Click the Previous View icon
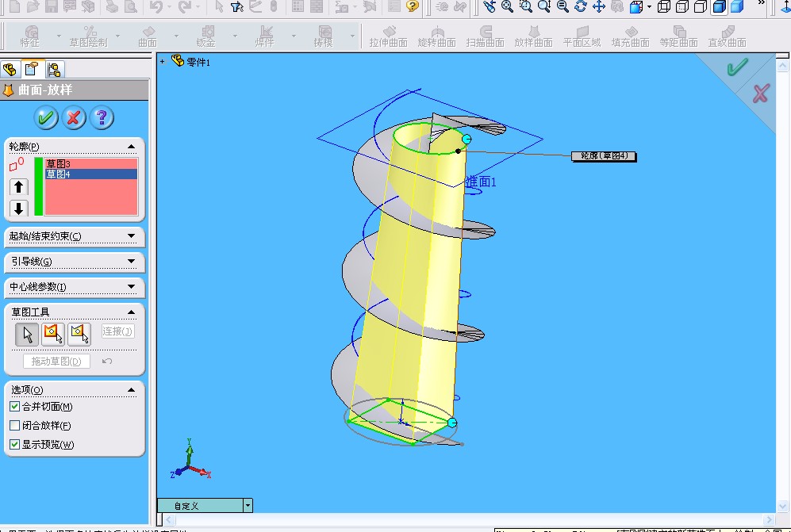The width and height of the screenshot is (791, 532). pyautogui.click(x=489, y=6)
